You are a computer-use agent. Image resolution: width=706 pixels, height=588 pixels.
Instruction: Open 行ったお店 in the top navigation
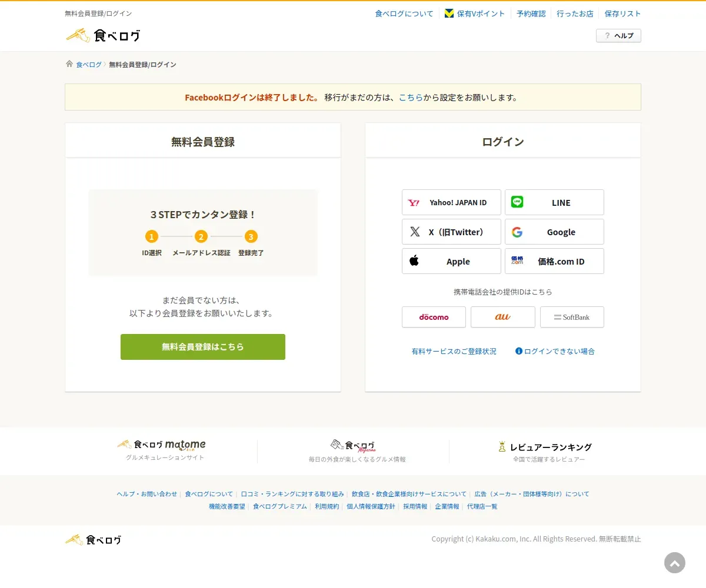(575, 14)
